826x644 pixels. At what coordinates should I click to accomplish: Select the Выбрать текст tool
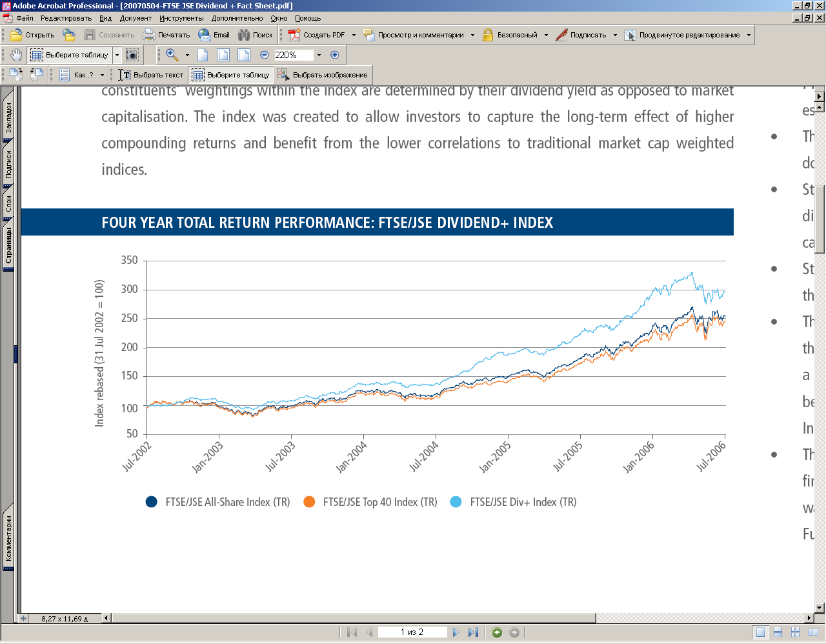click(152, 75)
